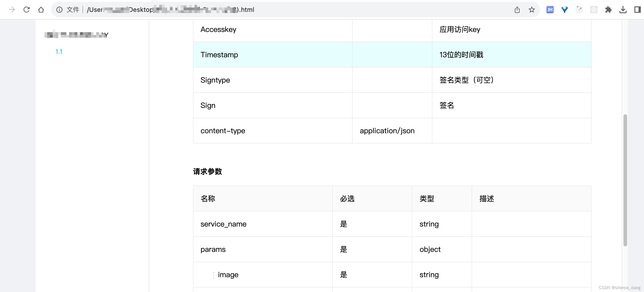Bookmark this page with star icon

(532, 10)
